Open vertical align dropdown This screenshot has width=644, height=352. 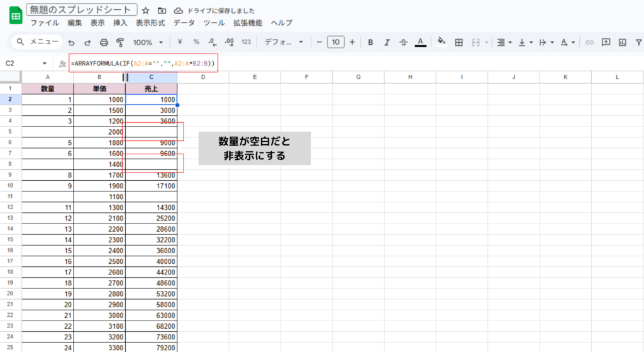pyautogui.click(x=525, y=42)
